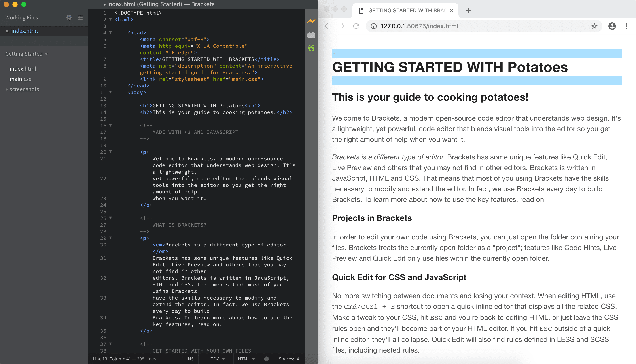Viewport: 636px width, 364px height.
Task: Click the browser back arrow
Action: tap(328, 26)
